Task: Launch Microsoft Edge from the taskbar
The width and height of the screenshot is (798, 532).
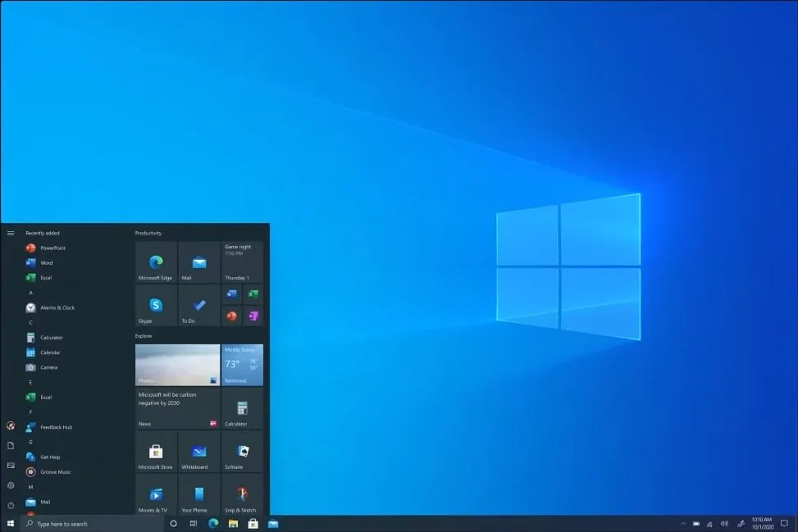Action: (213, 524)
